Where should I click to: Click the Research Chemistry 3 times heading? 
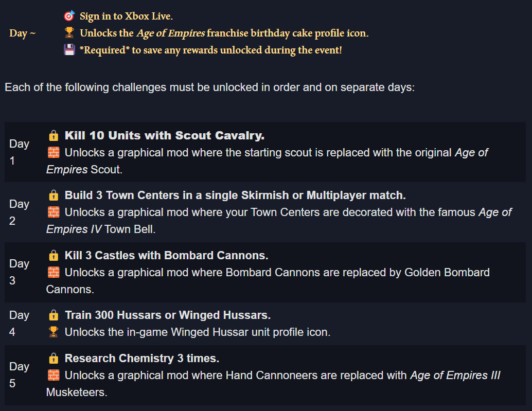[142, 359]
